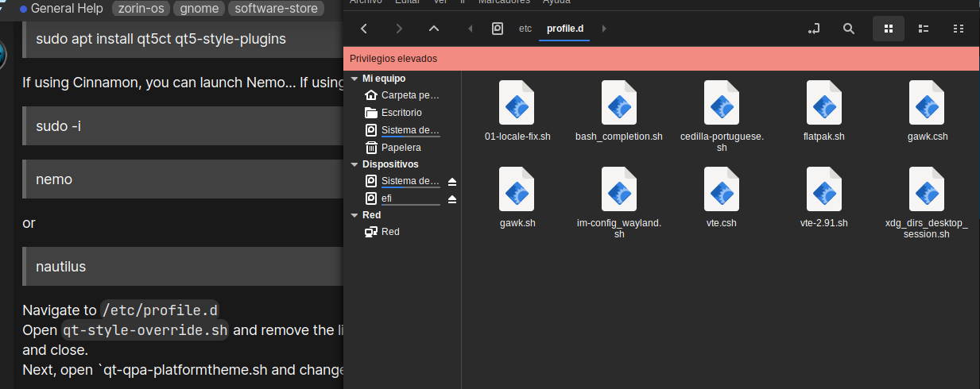The height and width of the screenshot is (389, 980).
Task: Open Papelera trash in sidebar
Action: [x=401, y=148]
